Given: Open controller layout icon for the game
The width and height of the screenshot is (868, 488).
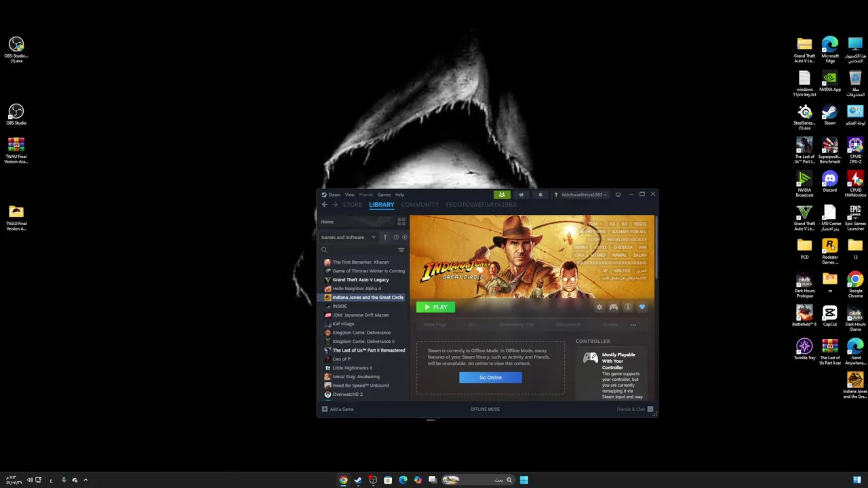Looking at the screenshot, I should (614, 307).
